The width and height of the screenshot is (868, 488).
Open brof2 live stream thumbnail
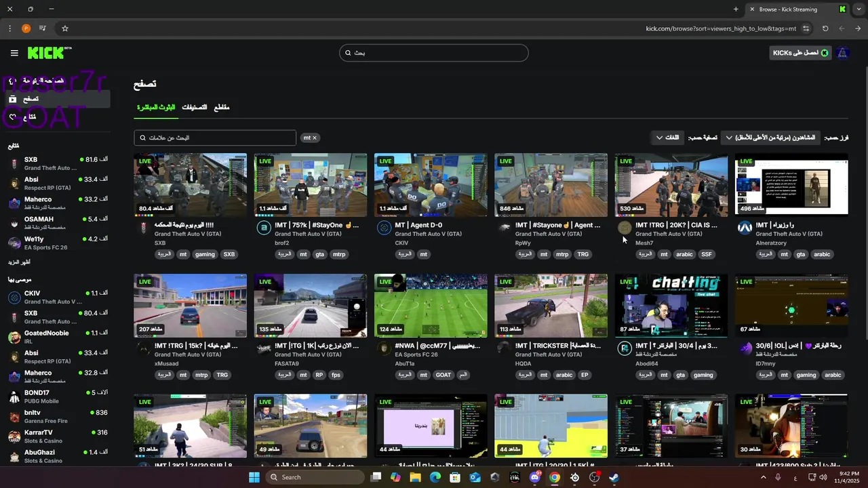311,185
